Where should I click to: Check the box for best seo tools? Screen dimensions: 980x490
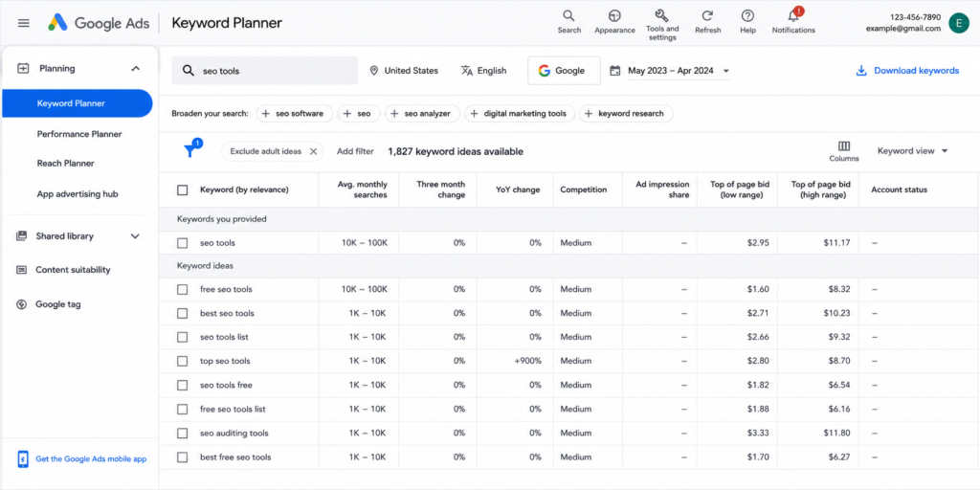coord(183,313)
